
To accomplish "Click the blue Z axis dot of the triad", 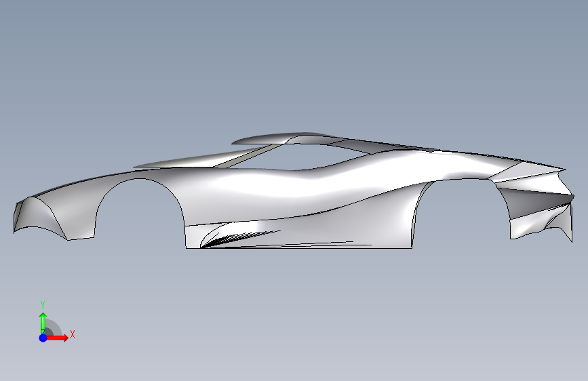I will click(x=43, y=338).
